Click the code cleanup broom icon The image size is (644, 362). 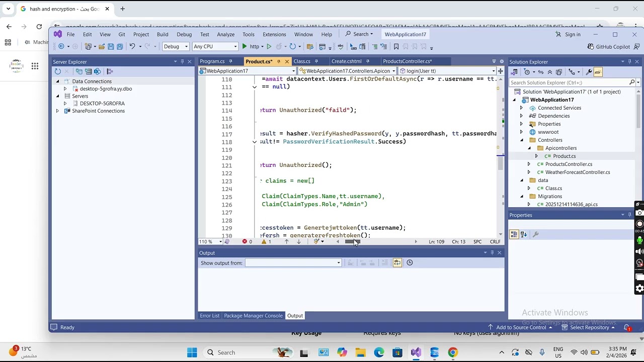pyautogui.click(x=316, y=242)
